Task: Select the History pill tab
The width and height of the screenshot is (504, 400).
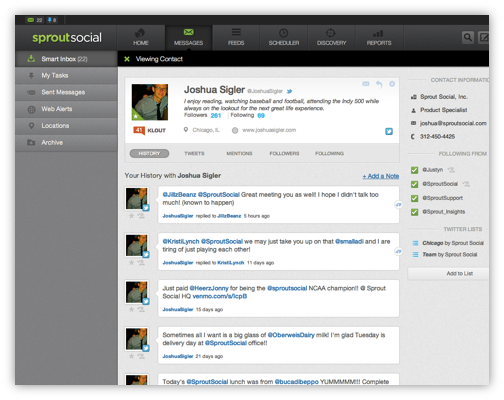Action: (149, 153)
